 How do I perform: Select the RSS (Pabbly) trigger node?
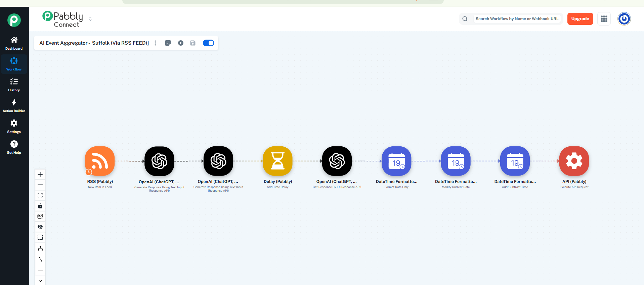(x=100, y=161)
